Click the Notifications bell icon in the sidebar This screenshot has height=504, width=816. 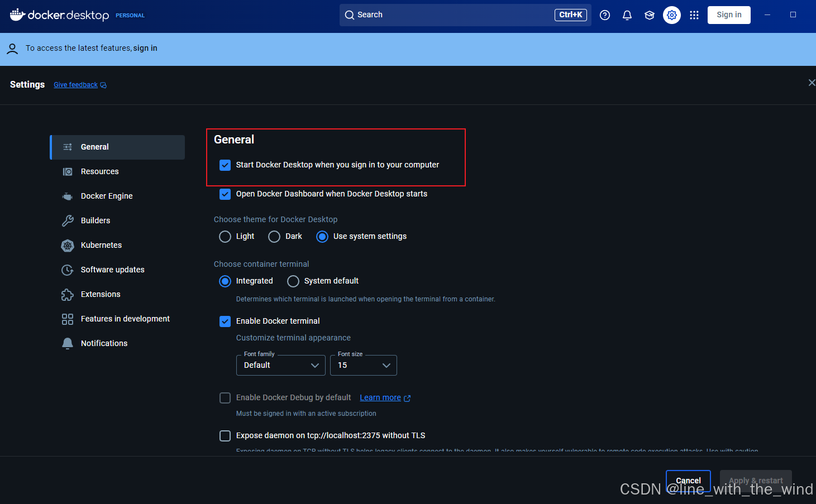[x=68, y=343]
